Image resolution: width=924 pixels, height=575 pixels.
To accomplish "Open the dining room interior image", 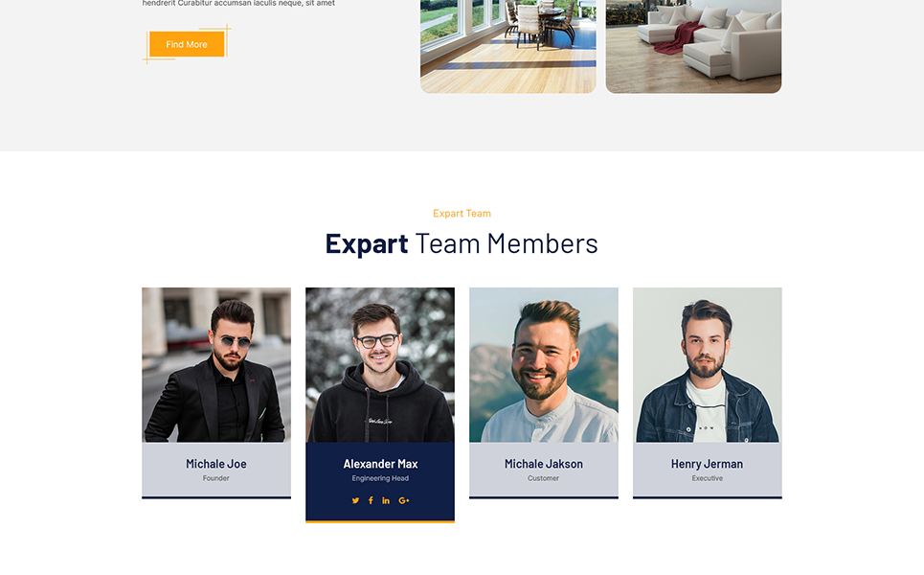I will (x=508, y=47).
